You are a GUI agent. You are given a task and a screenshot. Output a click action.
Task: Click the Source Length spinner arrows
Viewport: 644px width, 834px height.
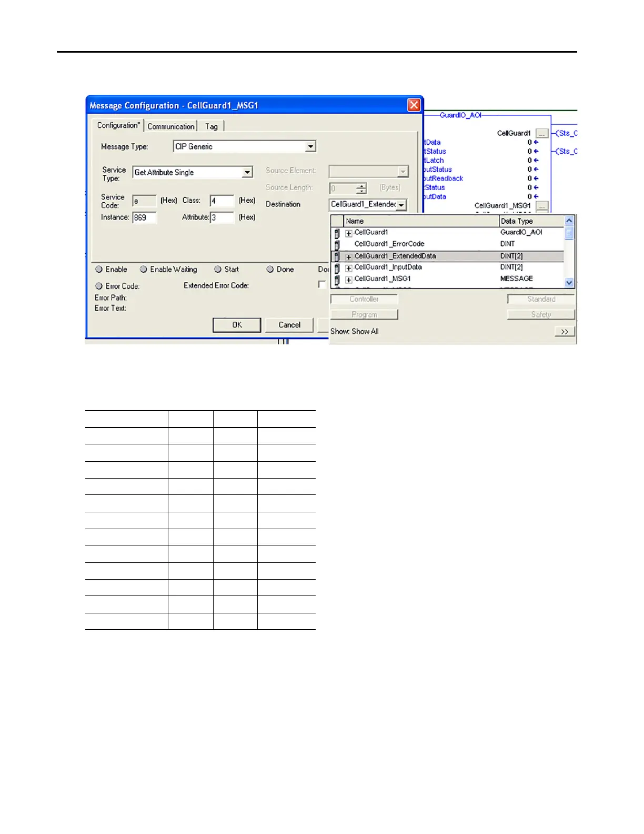361,188
